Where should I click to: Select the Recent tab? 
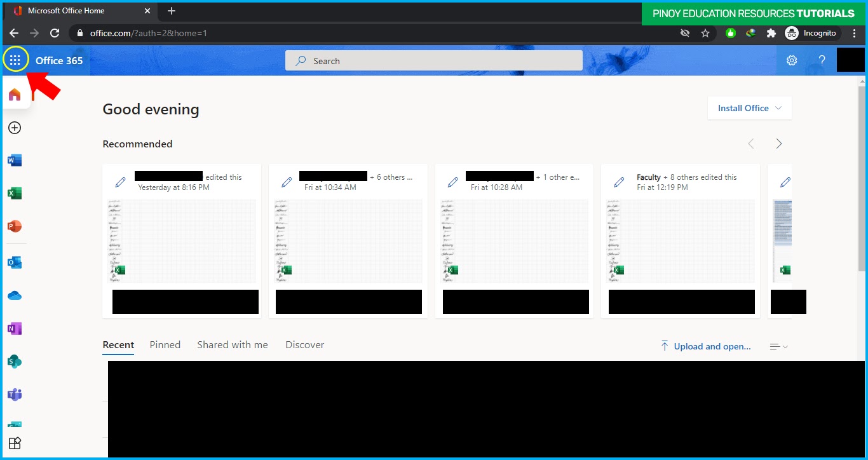coord(118,345)
